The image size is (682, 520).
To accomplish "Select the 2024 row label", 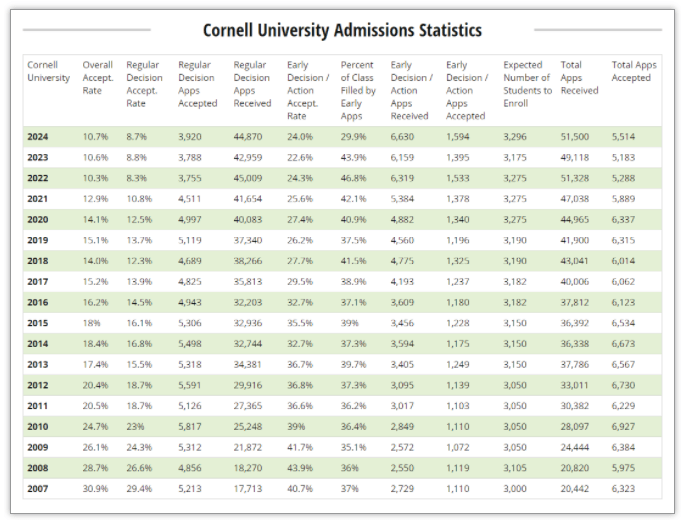I will [38, 137].
